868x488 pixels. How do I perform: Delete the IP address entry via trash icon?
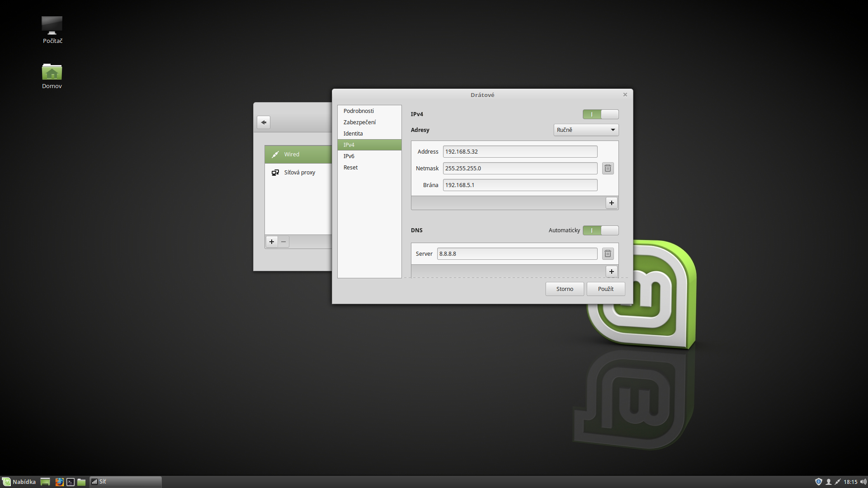[608, 168]
